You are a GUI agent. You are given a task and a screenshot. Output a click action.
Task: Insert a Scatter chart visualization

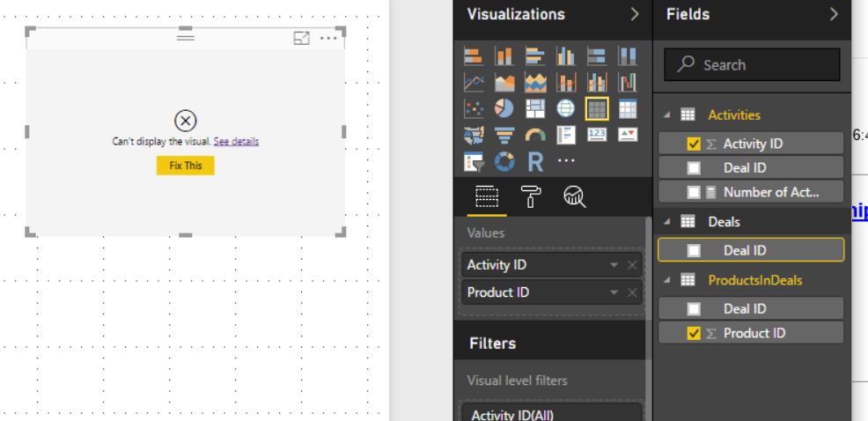(x=474, y=108)
